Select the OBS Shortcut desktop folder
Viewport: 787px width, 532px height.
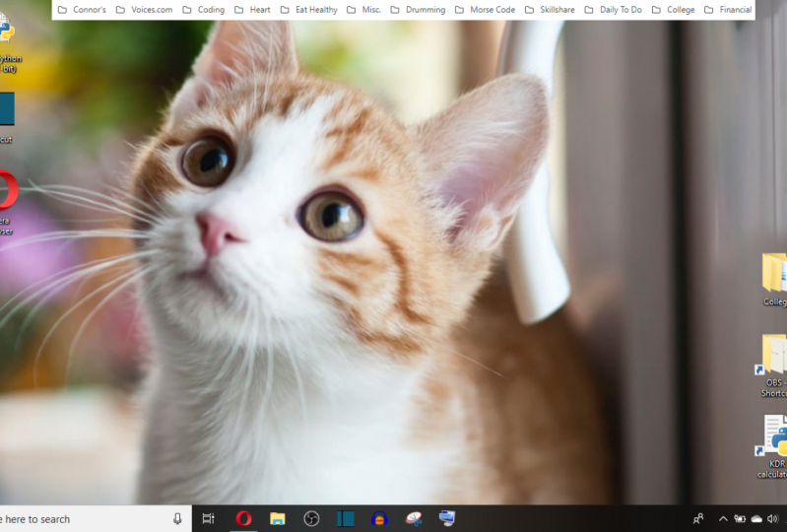click(x=772, y=366)
